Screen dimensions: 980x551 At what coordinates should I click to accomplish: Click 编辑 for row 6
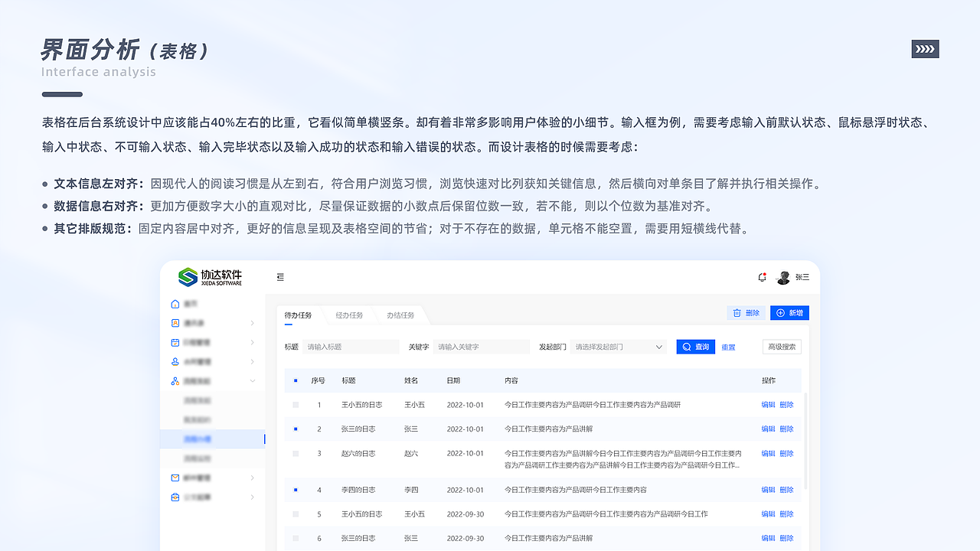point(768,539)
